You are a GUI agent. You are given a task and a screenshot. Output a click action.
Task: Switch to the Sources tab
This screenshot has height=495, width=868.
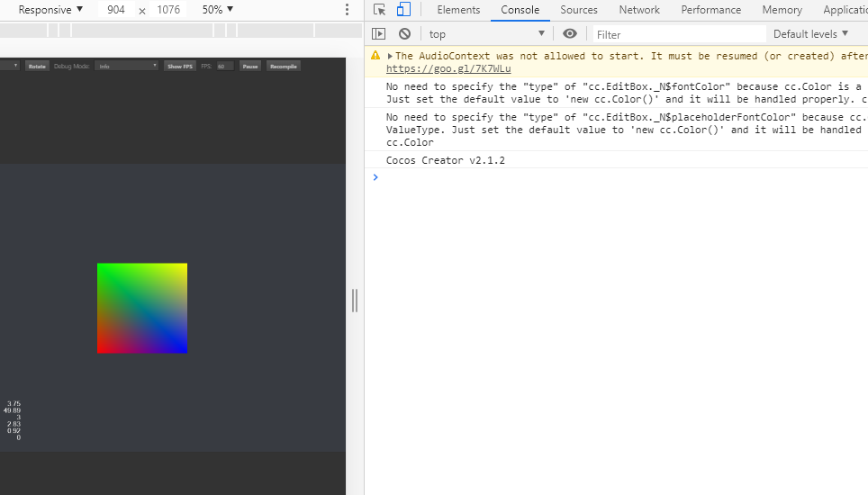point(578,10)
